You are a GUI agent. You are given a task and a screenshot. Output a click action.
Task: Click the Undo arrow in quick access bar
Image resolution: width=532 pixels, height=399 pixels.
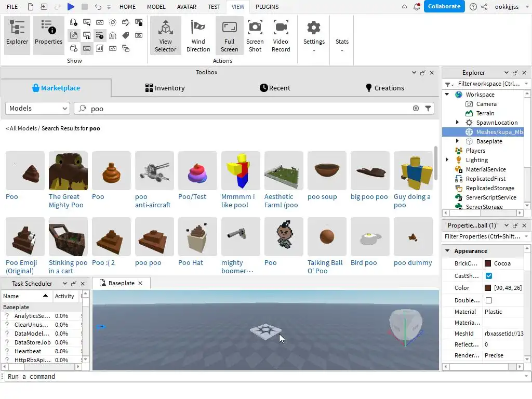98,7
